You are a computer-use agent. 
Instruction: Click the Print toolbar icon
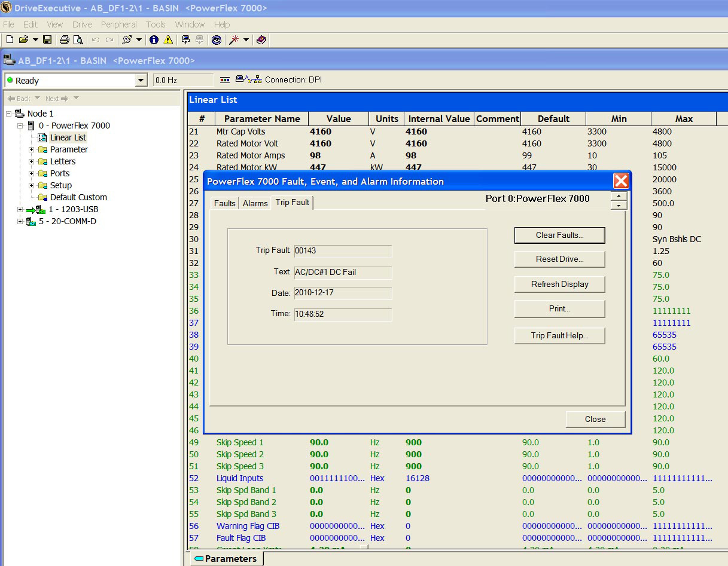65,40
